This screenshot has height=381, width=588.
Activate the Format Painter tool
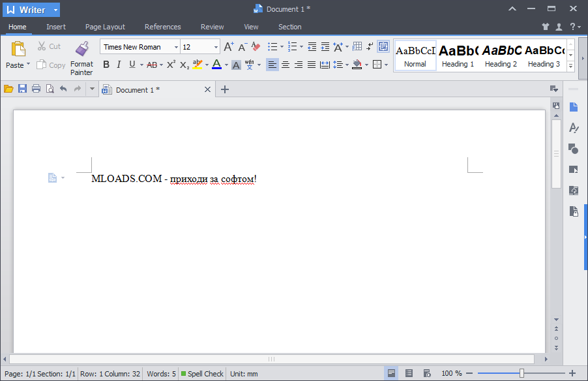pos(81,58)
